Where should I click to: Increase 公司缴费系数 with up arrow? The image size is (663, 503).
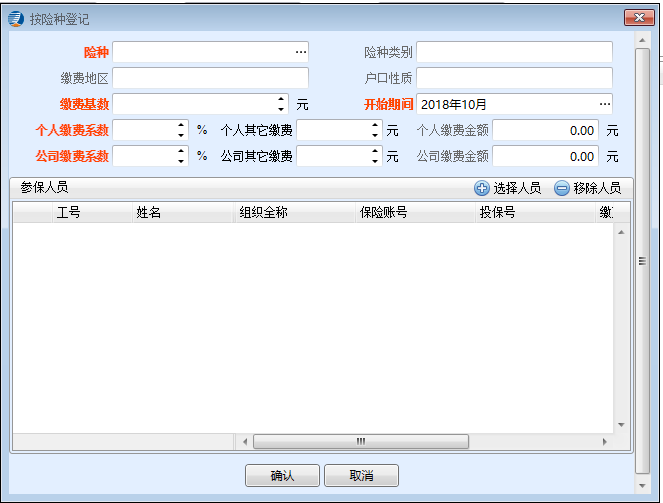click(x=181, y=151)
